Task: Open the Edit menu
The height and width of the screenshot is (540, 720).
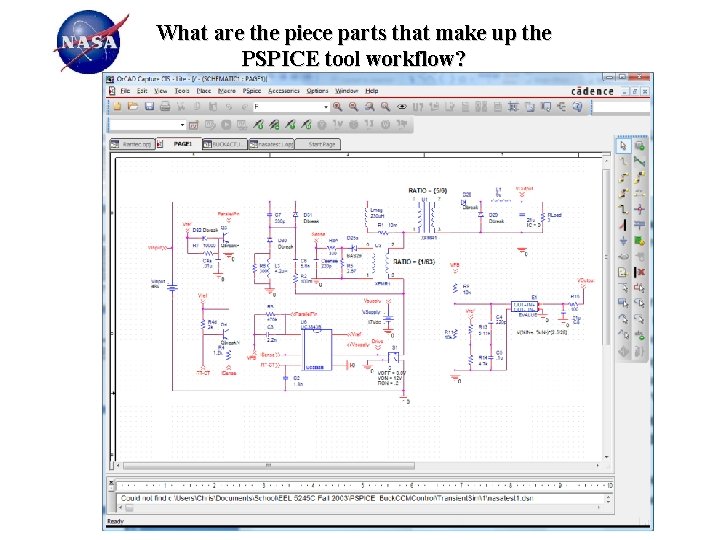Action: (142, 91)
